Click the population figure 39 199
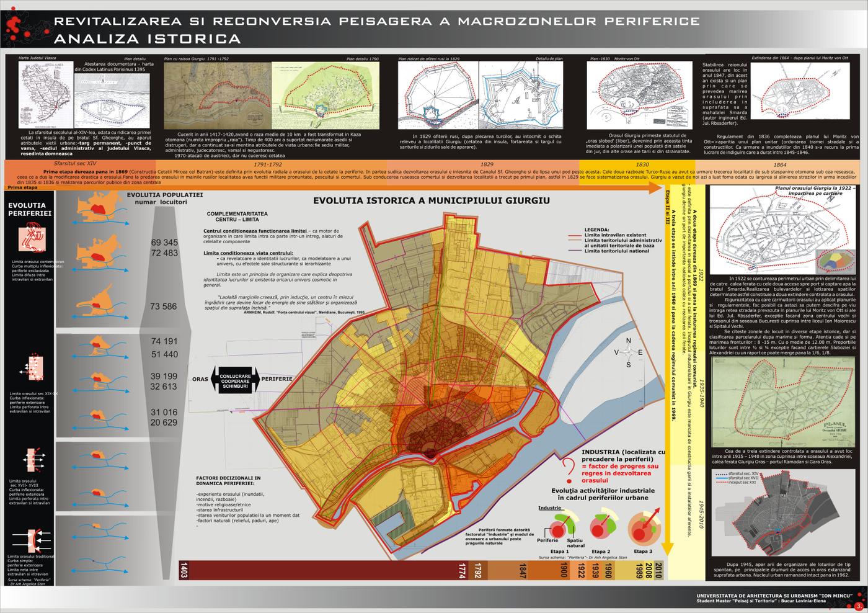The image size is (868, 613). (164, 377)
